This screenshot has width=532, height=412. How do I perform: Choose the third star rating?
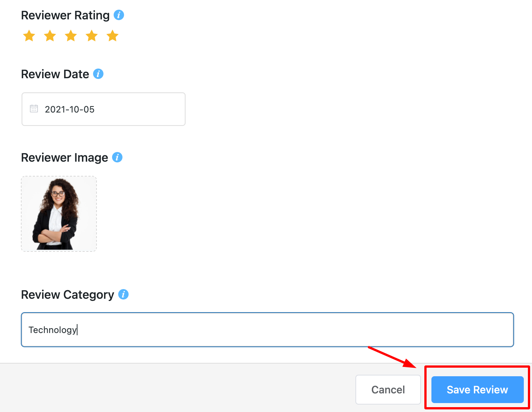point(71,36)
